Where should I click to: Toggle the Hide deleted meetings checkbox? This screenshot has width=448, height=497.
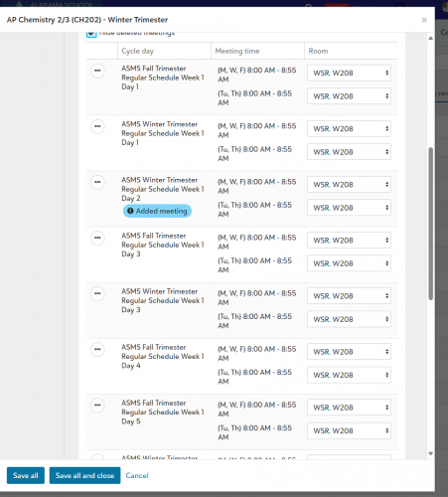pyautogui.click(x=91, y=34)
